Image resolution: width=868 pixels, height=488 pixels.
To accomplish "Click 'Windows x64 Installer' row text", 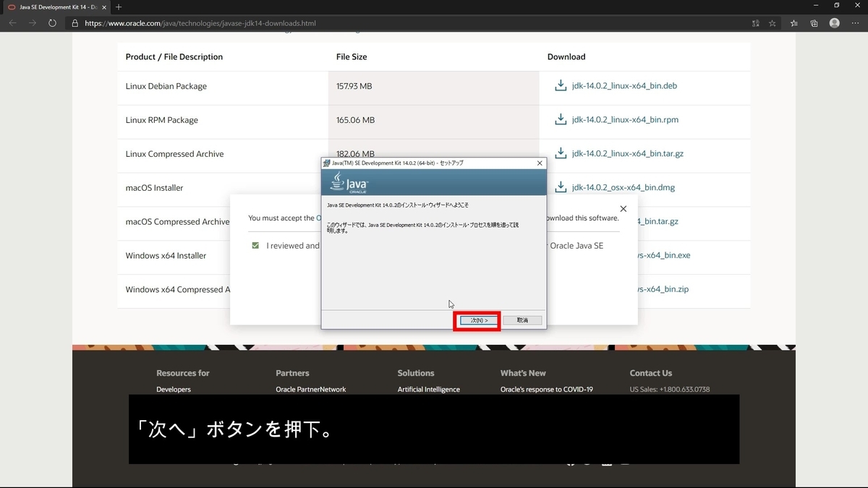I will click(166, 256).
